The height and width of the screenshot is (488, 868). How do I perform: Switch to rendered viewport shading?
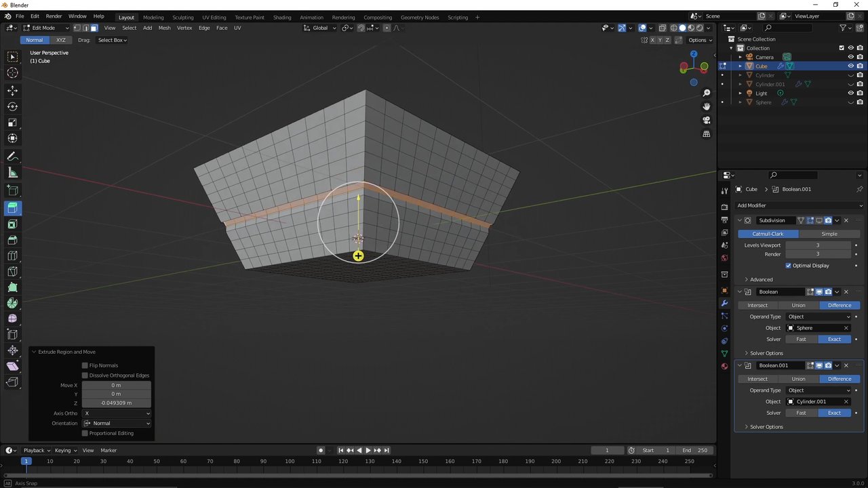point(701,28)
